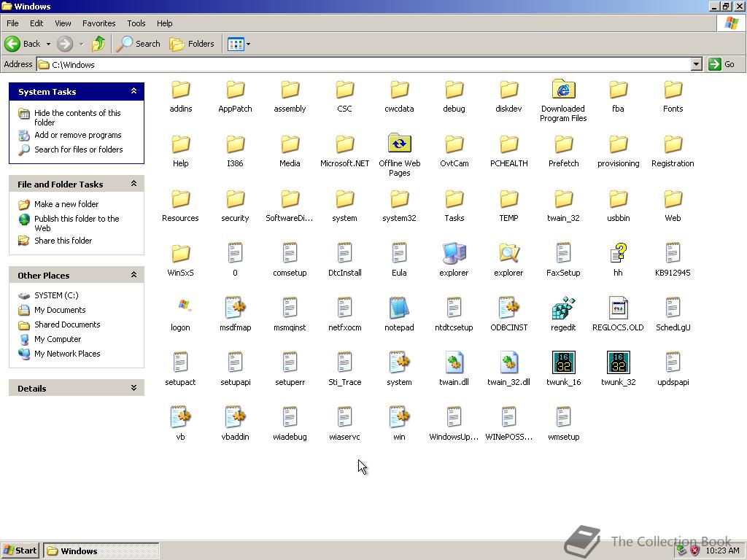Collapse the System Tasks panel
This screenshot has width=747, height=560.
point(134,91)
